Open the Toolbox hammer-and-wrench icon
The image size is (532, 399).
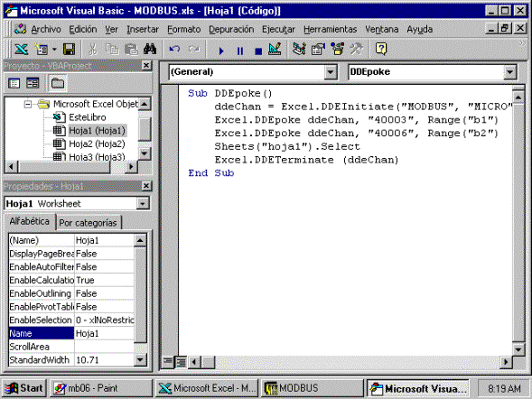(356, 50)
